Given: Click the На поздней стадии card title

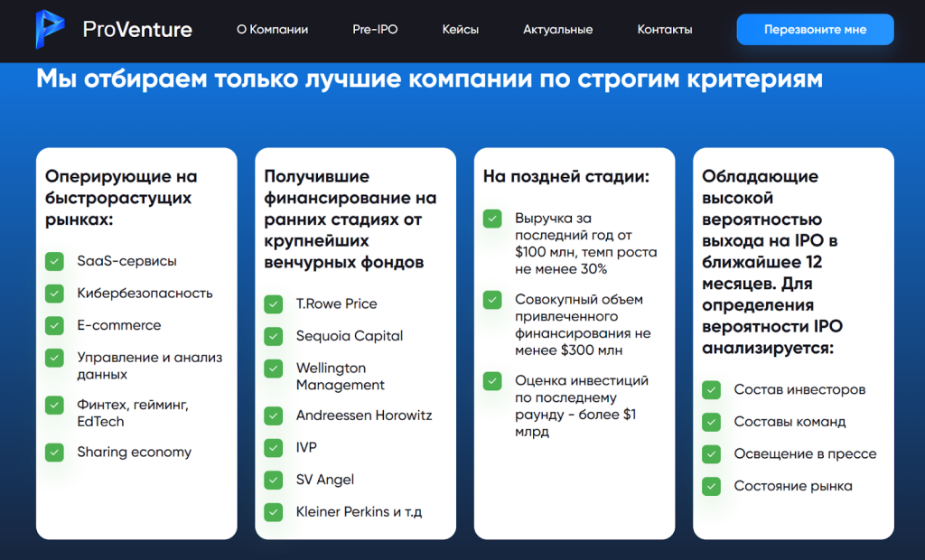Looking at the screenshot, I should [x=565, y=177].
